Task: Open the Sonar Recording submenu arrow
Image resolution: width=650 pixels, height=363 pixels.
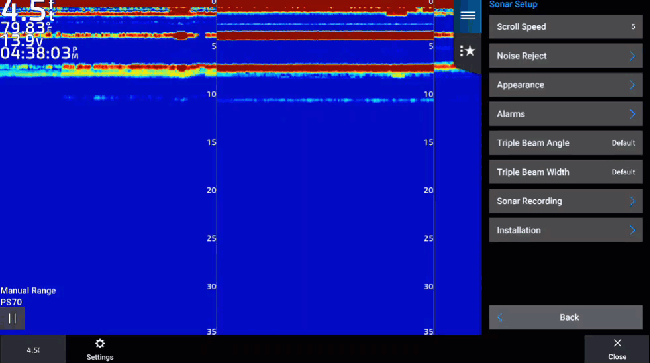Action: coord(632,201)
